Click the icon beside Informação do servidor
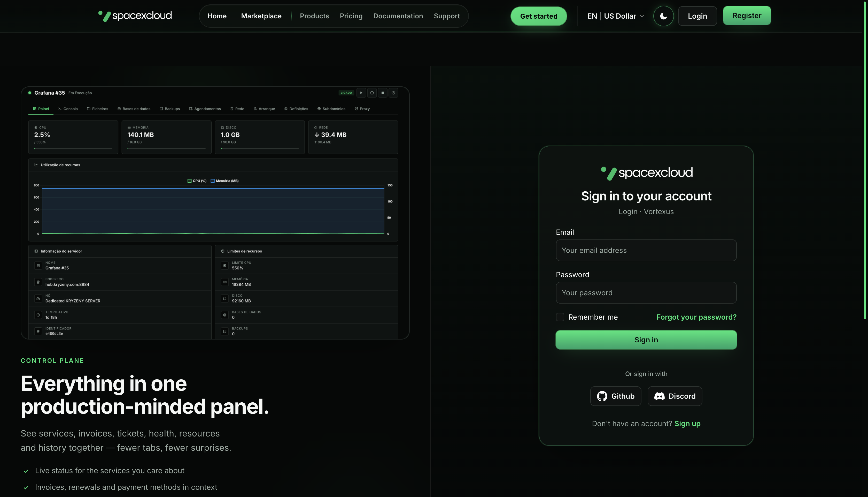868x497 pixels. coord(36,251)
